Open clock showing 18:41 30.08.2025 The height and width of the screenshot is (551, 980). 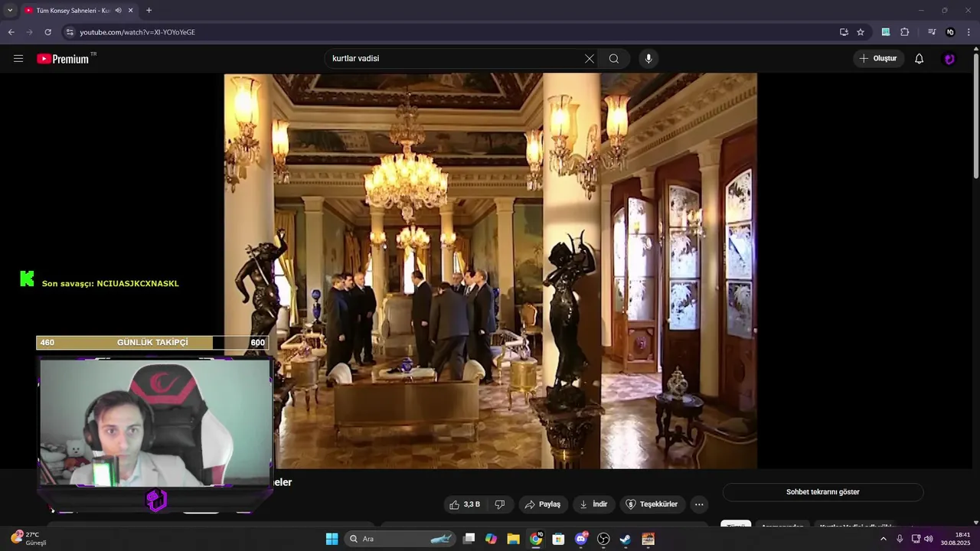tap(955, 539)
